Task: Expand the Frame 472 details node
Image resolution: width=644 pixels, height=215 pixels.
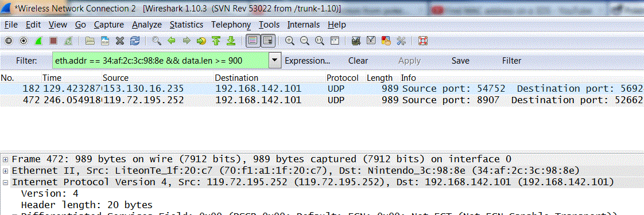Action: [5, 159]
